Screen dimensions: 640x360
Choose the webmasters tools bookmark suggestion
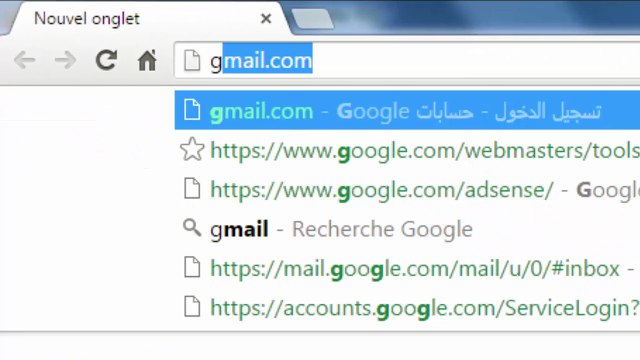click(407, 150)
